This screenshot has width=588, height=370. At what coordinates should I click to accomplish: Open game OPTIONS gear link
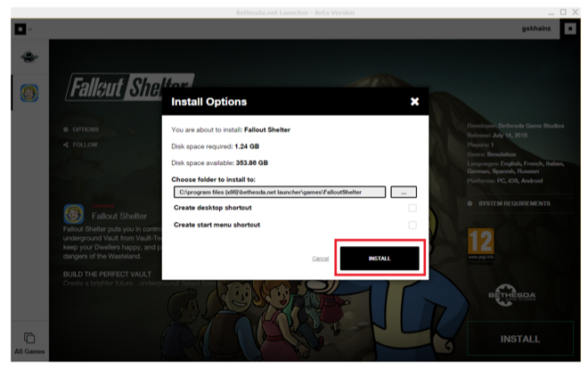point(81,129)
